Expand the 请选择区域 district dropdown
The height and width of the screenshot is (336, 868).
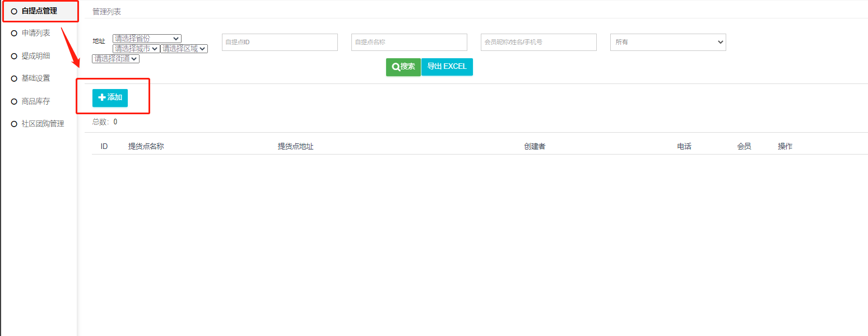184,49
